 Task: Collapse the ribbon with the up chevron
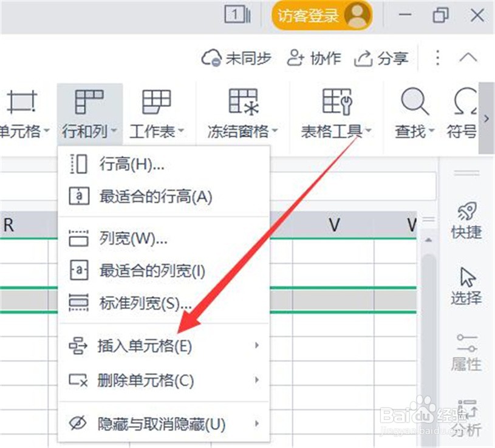click(468, 58)
